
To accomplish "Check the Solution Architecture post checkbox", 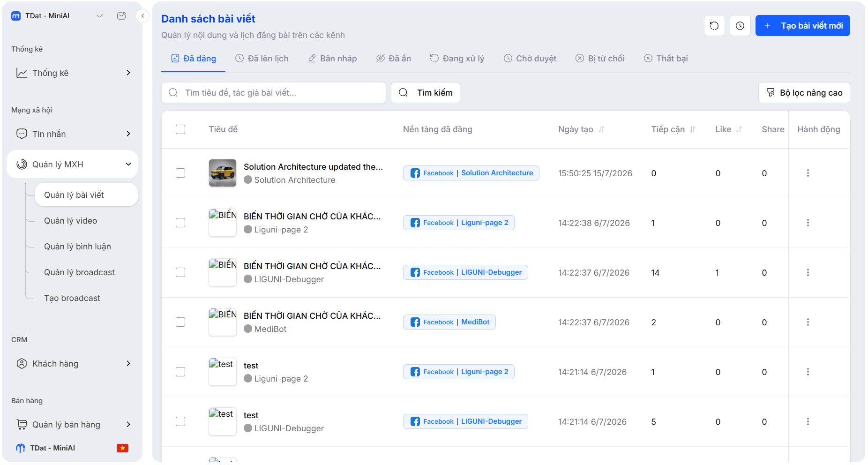I will [x=180, y=173].
